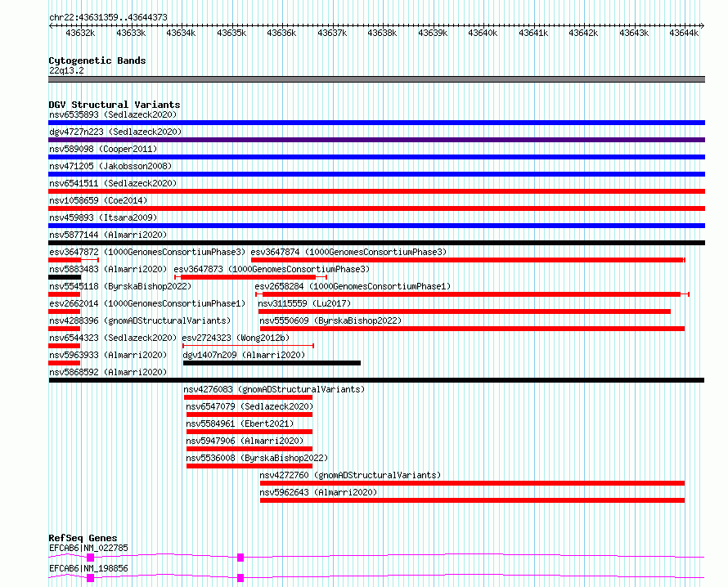This screenshot has height=587, width=728.
Task: Open variant nsv1058659 (Coe2014)
Action: 98,200
